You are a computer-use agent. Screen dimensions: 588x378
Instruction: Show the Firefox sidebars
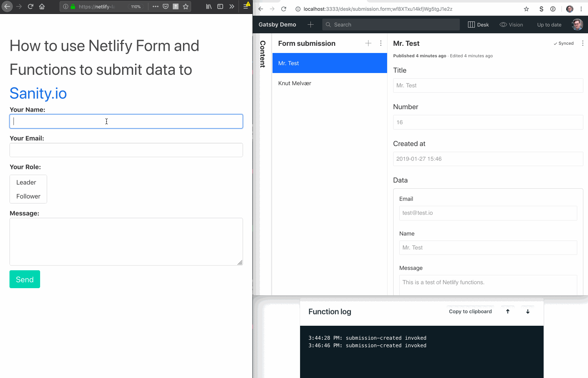pyautogui.click(x=220, y=6)
